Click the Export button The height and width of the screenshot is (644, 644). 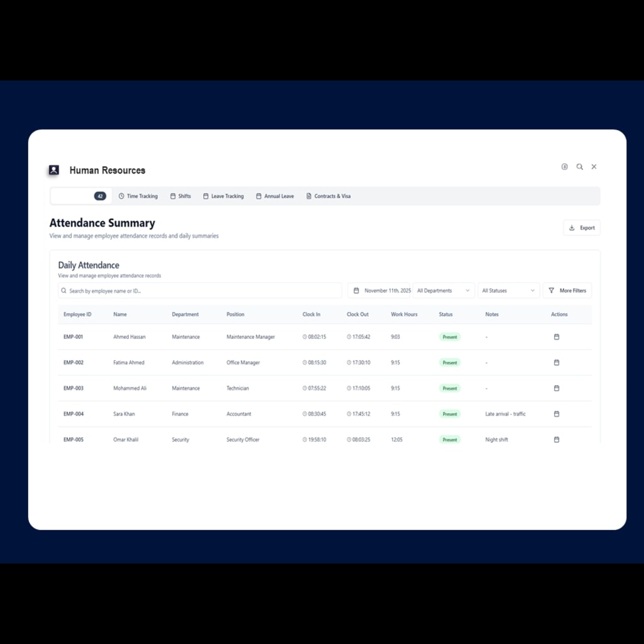pyautogui.click(x=581, y=227)
